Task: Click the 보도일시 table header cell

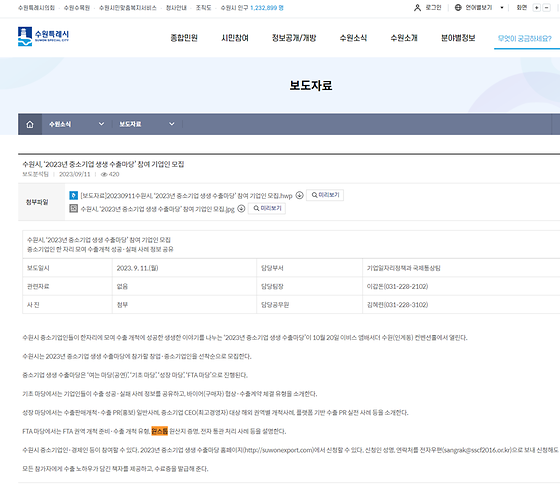Action: [68, 268]
